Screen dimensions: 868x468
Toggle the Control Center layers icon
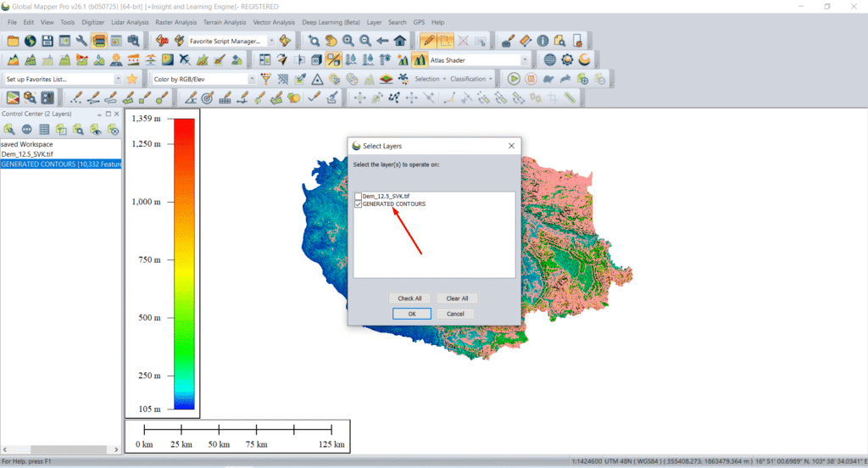(x=99, y=41)
